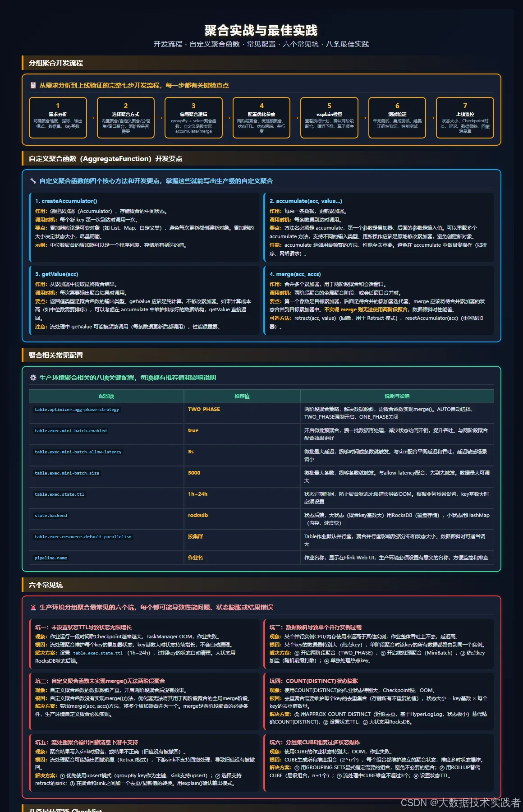Click the title 坑二：数据倾斜导致单个并行实例过载
The width and height of the screenshot is (523, 812).
316,627
